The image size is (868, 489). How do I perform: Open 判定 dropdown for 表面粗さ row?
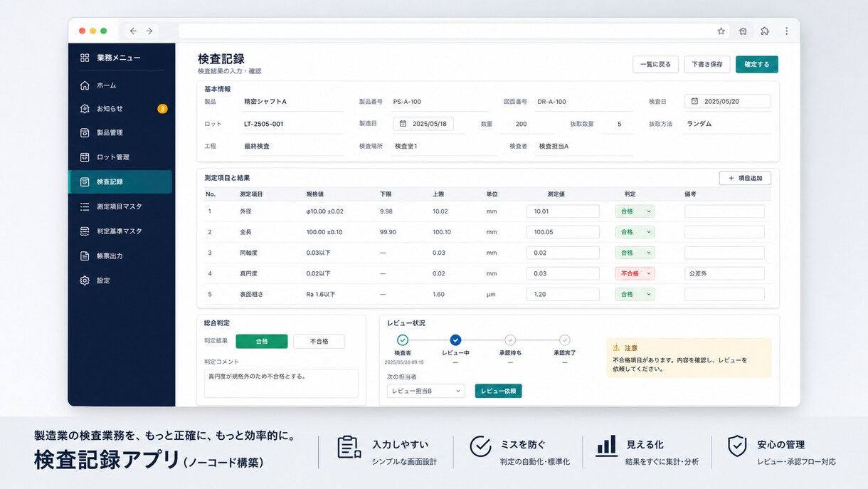pyautogui.click(x=635, y=294)
